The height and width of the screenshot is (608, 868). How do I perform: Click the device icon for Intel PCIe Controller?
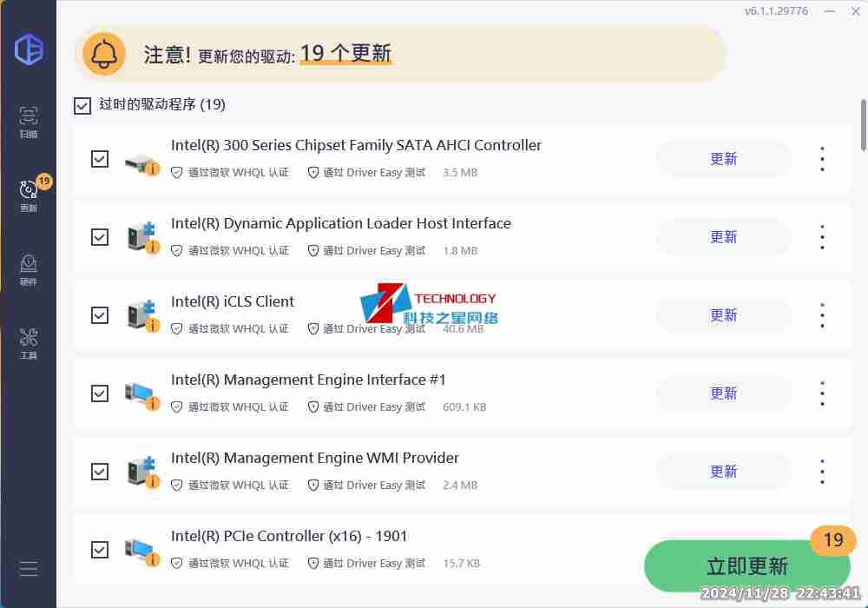(x=141, y=546)
